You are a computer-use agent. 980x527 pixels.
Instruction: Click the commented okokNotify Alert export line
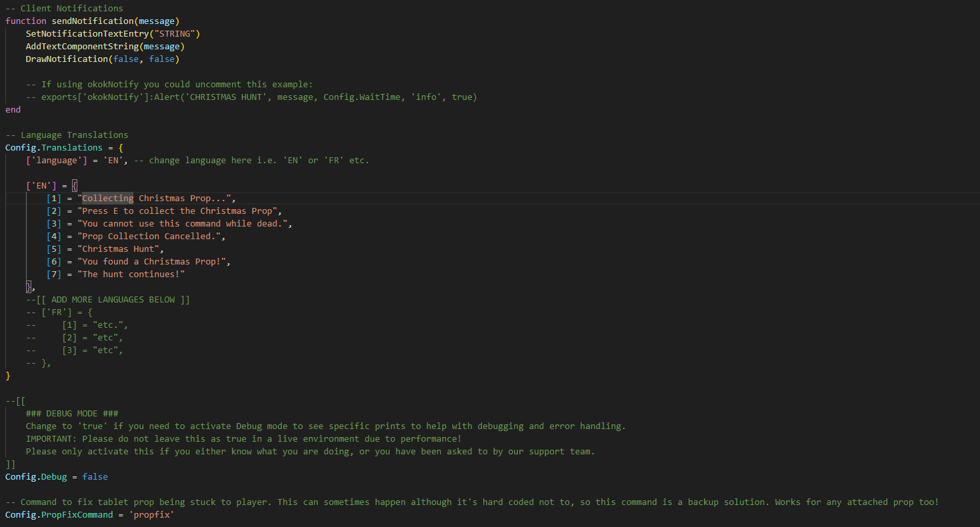[259, 97]
